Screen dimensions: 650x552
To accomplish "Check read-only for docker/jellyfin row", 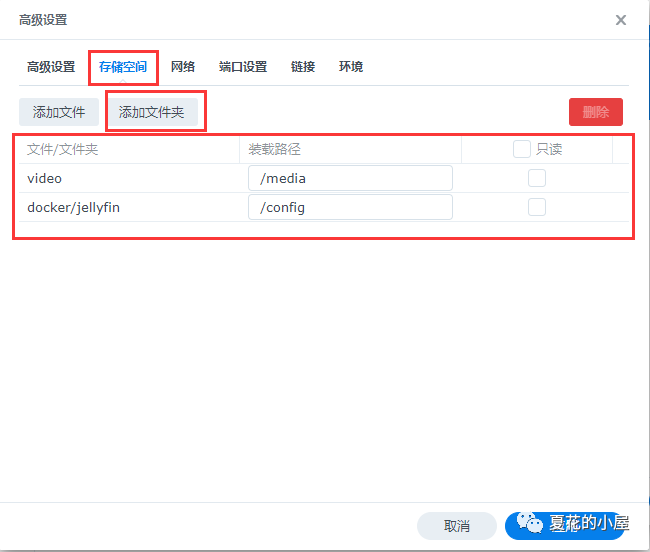I will (x=537, y=207).
